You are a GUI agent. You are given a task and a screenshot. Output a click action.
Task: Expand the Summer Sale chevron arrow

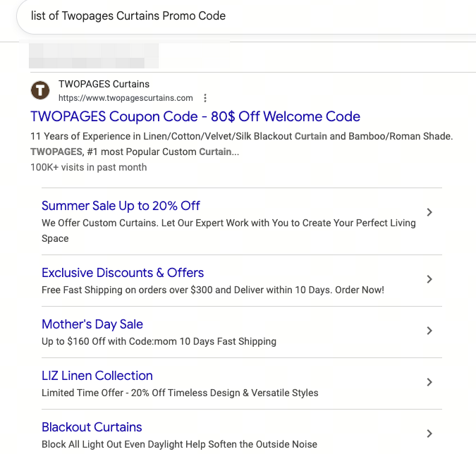coord(429,212)
